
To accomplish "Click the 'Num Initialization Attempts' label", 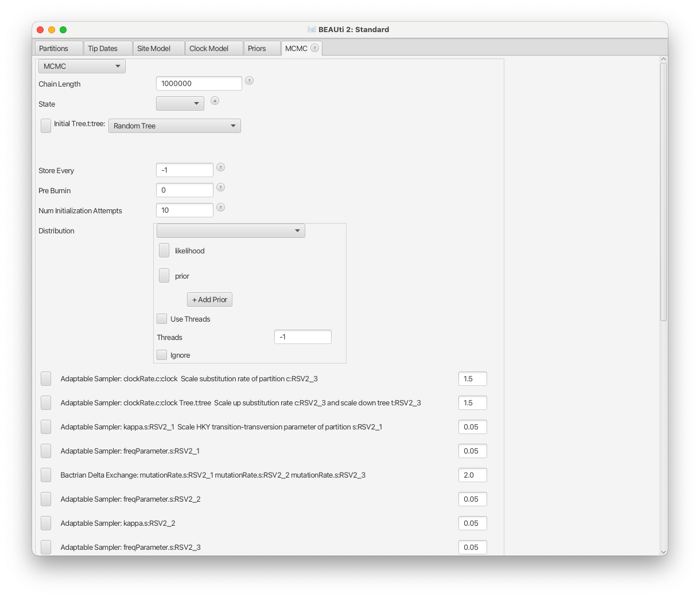I will (x=80, y=210).
